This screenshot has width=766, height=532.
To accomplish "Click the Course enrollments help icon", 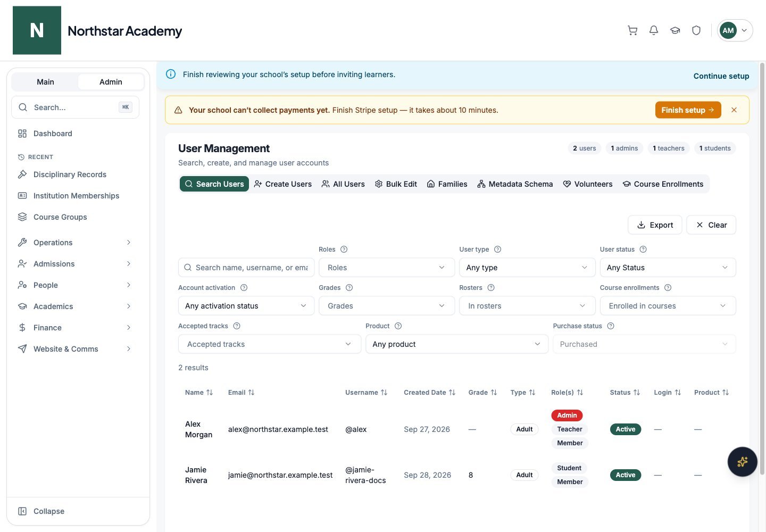I will (x=668, y=288).
